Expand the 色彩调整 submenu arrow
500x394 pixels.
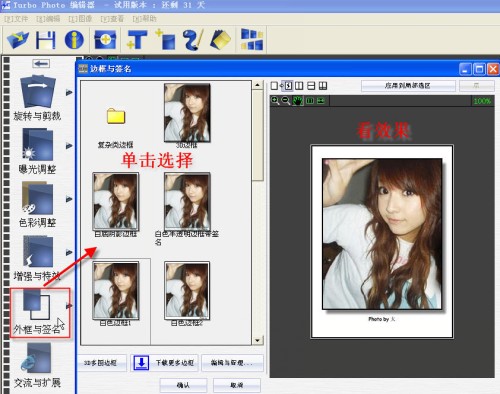point(69,199)
